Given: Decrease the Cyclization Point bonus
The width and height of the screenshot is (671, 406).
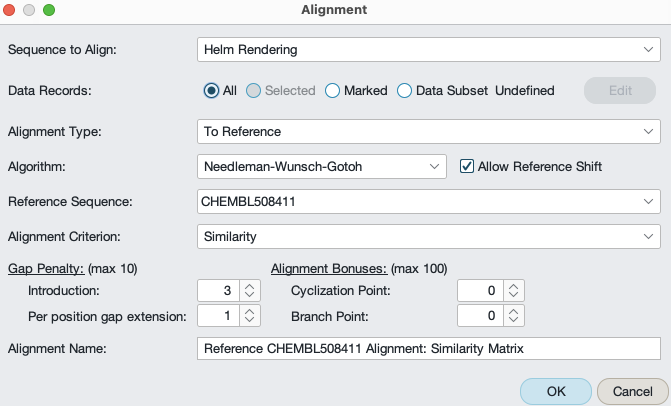Looking at the screenshot, I should pyautogui.click(x=514, y=296).
